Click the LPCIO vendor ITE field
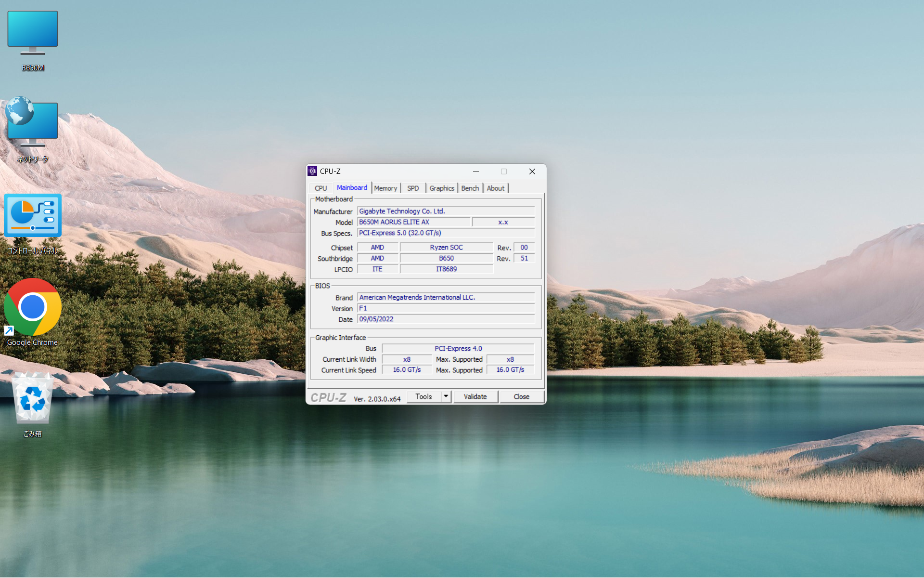Image resolution: width=924 pixels, height=578 pixels. pyautogui.click(x=377, y=269)
